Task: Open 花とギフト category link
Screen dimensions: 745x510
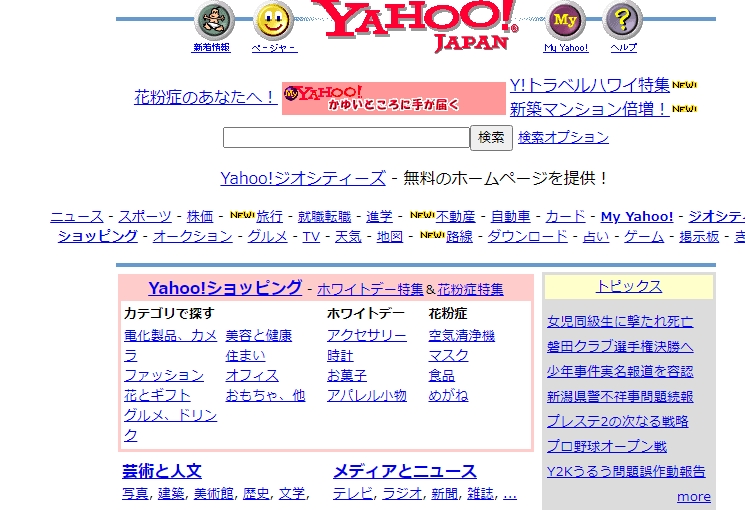Action: coord(157,395)
